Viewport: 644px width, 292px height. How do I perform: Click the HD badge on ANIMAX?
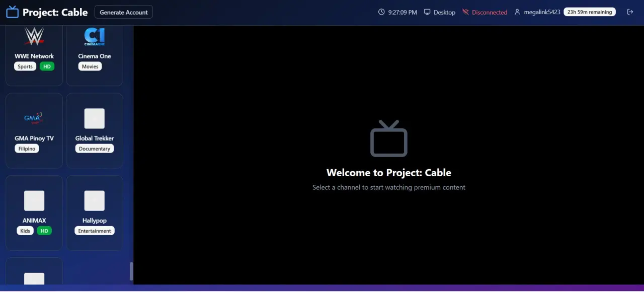click(44, 231)
